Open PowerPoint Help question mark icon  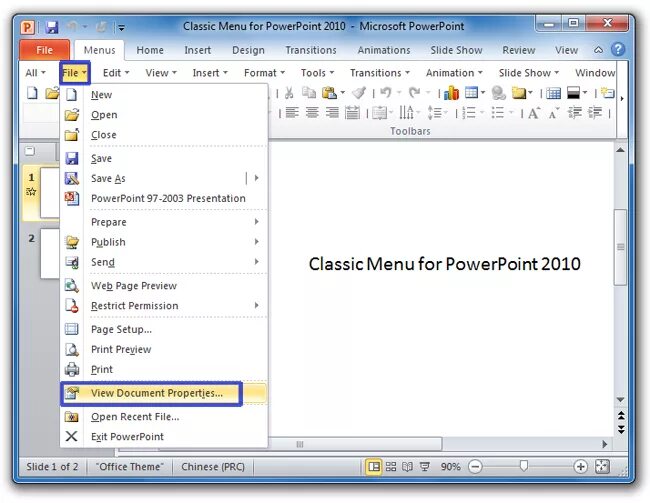click(x=618, y=50)
